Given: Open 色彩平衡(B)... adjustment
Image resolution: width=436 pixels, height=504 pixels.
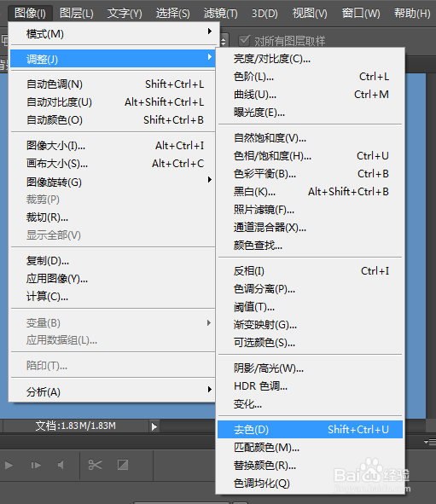Looking at the screenshot, I should (x=310, y=174).
